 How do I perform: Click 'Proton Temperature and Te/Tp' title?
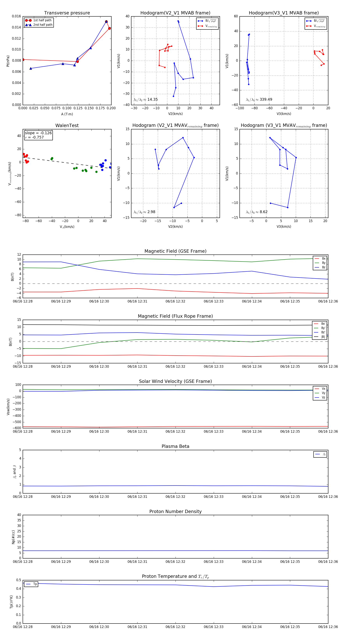[175, 576]
